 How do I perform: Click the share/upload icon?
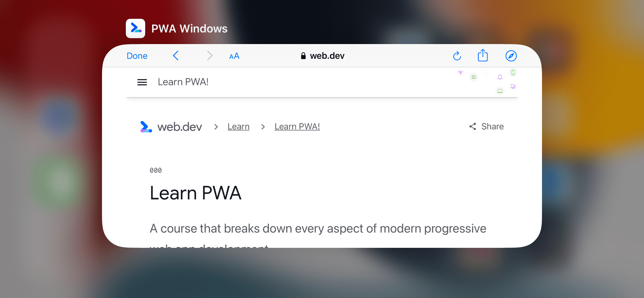pyautogui.click(x=482, y=56)
